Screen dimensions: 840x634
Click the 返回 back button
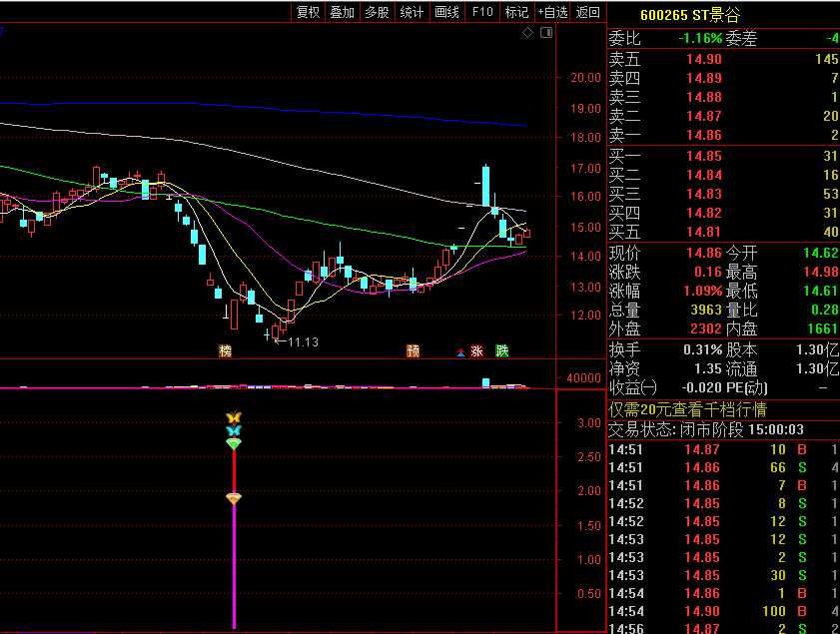(587, 12)
